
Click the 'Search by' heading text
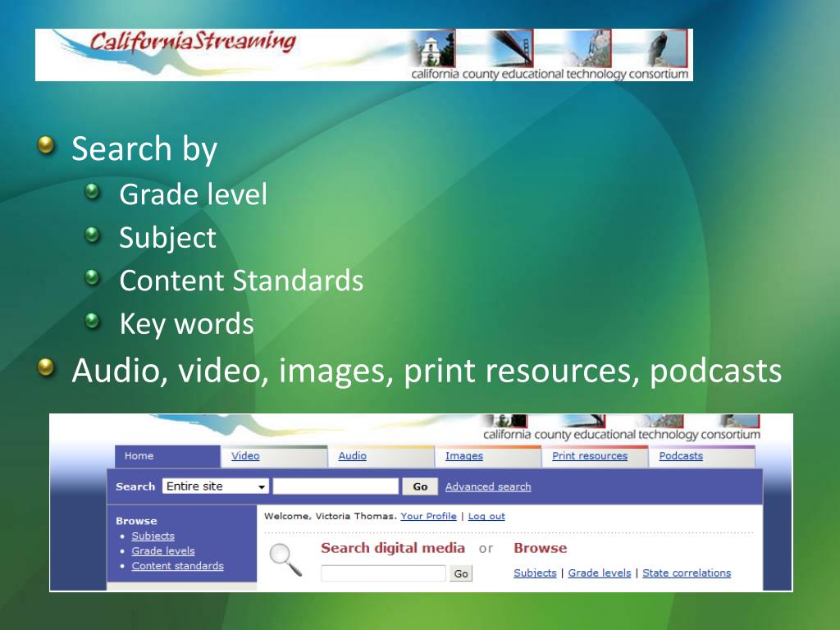pyautogui.click(x=144, y=149)
